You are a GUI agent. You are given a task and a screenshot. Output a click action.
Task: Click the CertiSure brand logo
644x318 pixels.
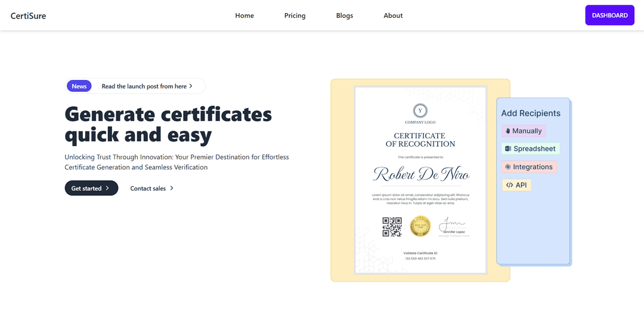28,16
